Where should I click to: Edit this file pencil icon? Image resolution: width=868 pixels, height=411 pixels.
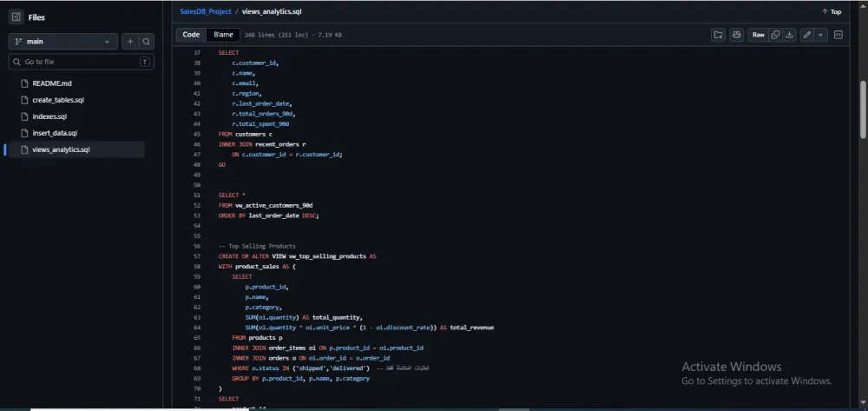807,35
